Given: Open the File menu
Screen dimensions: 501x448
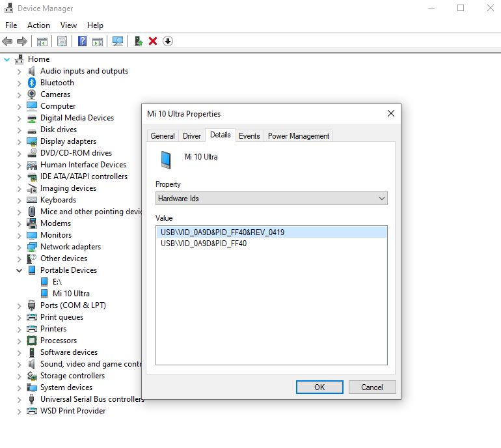Looking at the screenshot, I should pyautogui.click(x=11, y=25).
